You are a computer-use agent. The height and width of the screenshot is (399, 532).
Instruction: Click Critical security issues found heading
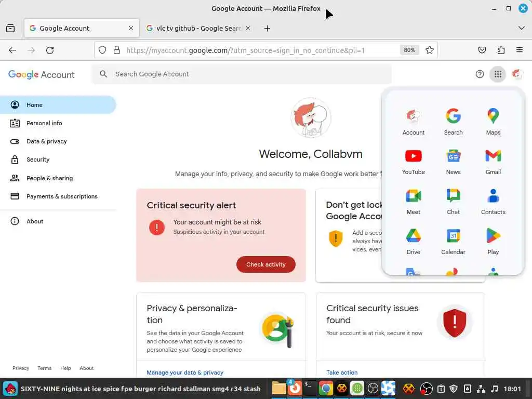point(372,314)
